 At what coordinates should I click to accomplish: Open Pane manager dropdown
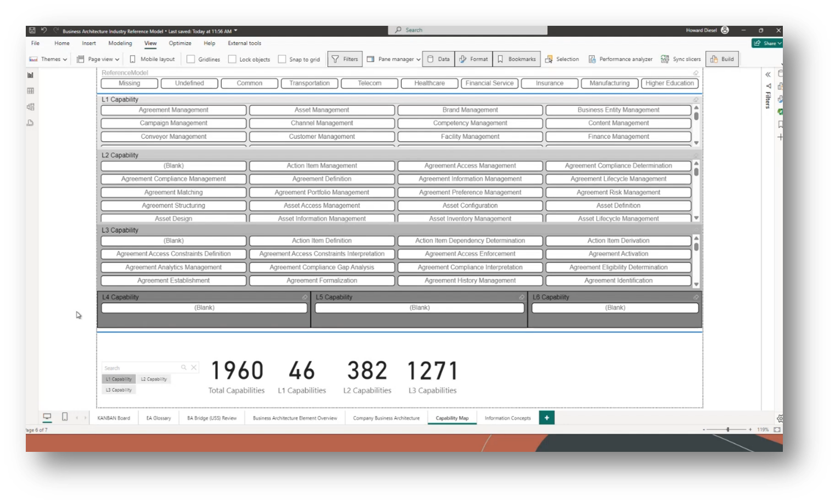click(394, 59)
